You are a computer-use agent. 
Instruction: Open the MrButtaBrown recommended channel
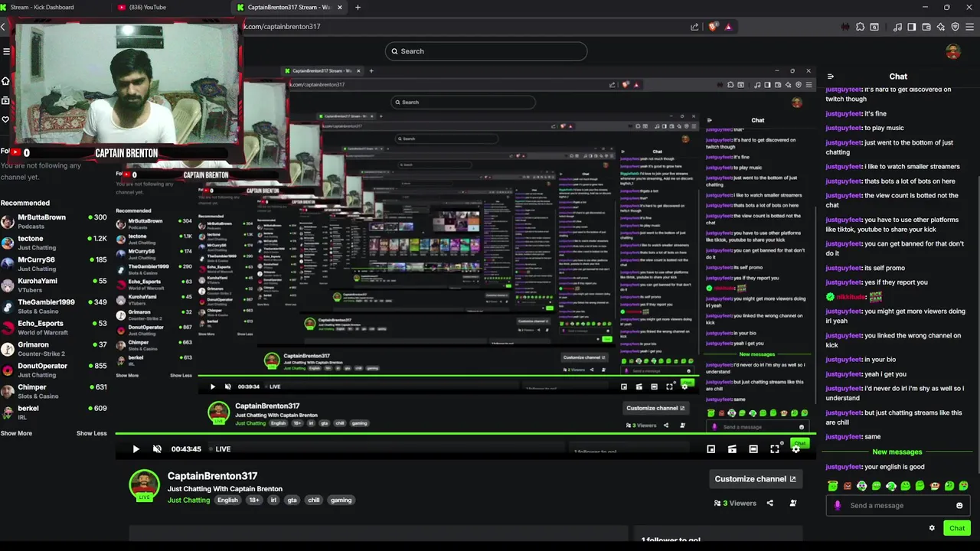pos(54,221)
